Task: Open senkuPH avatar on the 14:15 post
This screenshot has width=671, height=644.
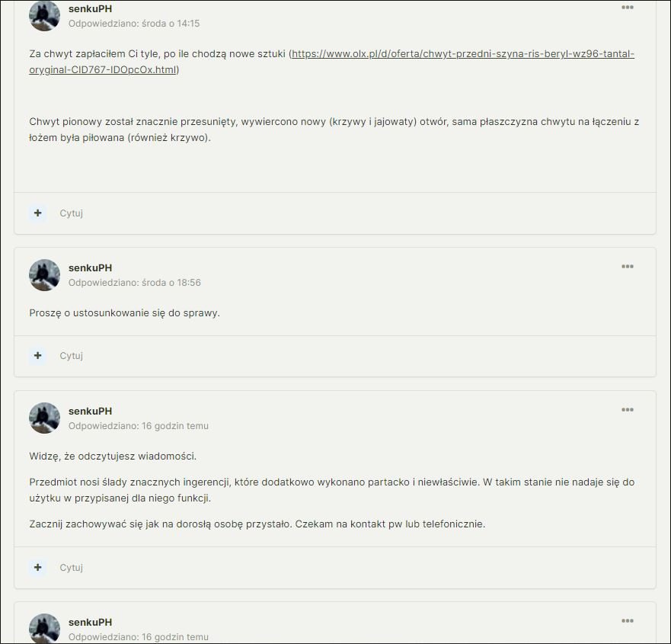Action: coord(44,16)
